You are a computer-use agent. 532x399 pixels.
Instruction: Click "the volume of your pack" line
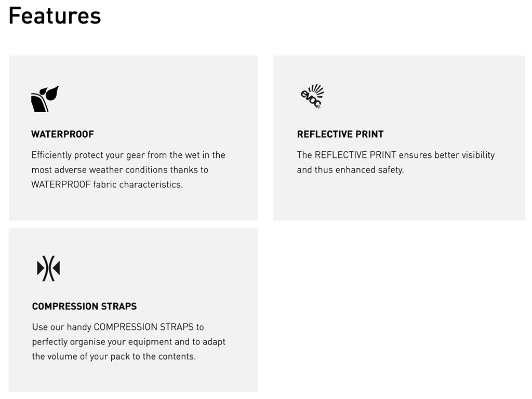click(x=114, y=357)
